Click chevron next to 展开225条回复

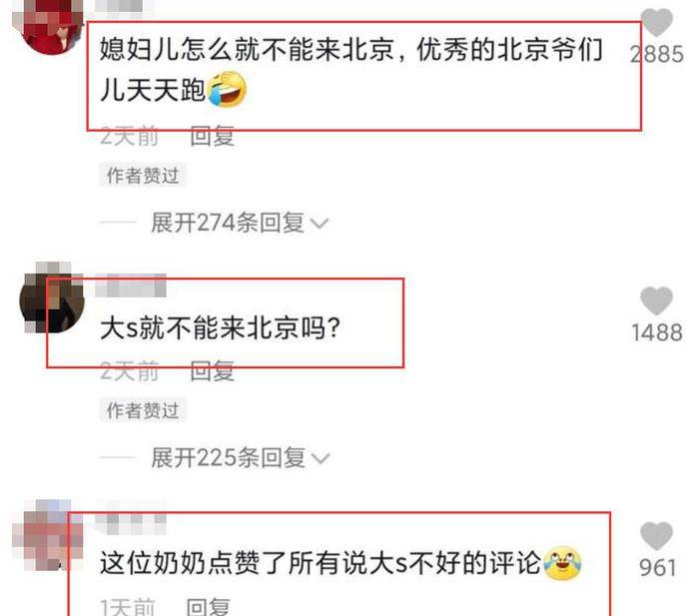click(x=321, y=459)
